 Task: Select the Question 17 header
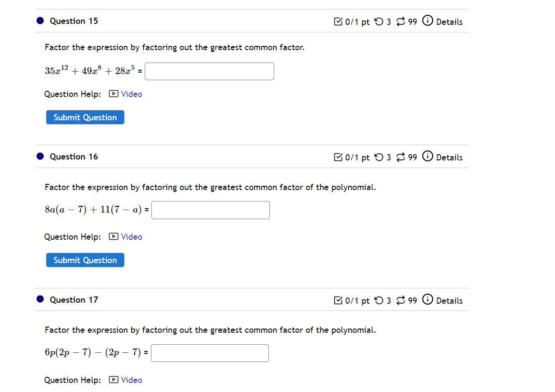[x=74, y=300]
